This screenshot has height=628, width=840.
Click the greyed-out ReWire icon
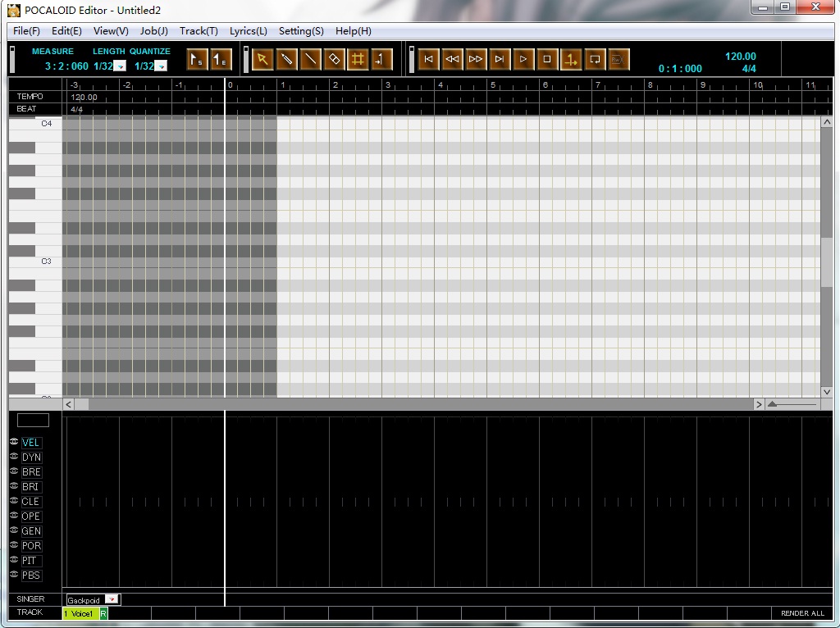(x=619, y=59)
